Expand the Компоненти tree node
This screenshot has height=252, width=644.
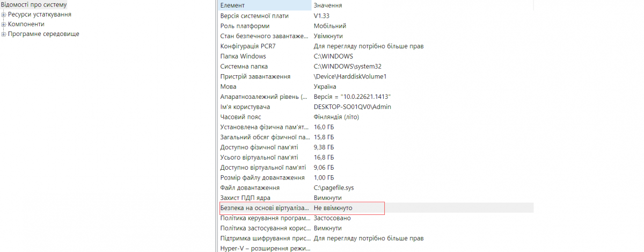pos(4,24)
